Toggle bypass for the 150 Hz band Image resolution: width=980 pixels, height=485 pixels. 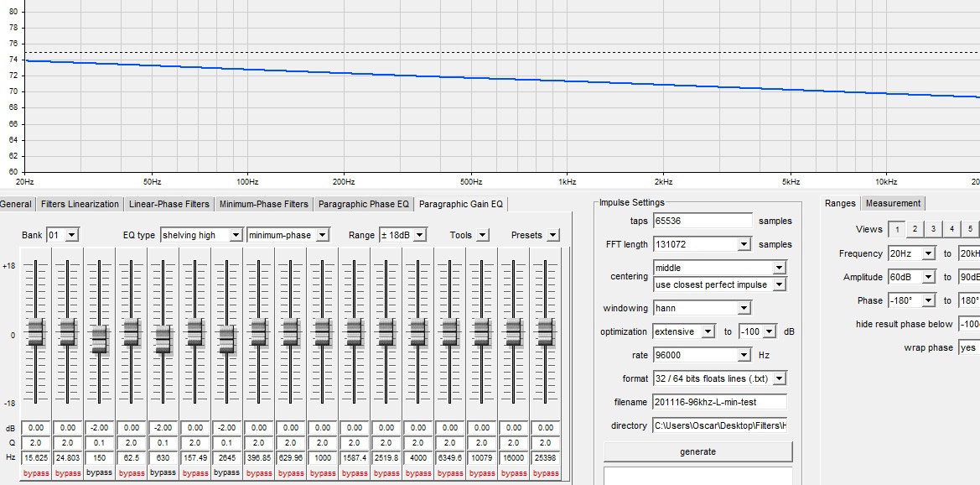point(100,473)
